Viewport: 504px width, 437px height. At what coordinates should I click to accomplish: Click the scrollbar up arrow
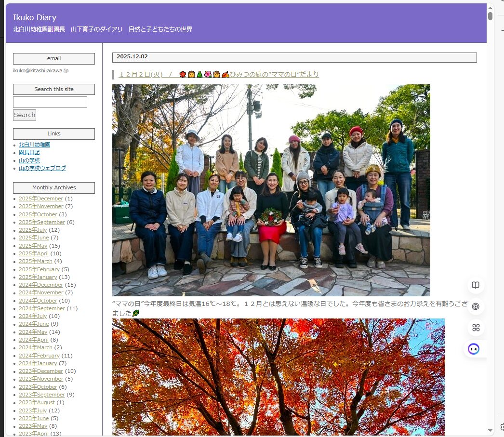pos(490,7)
